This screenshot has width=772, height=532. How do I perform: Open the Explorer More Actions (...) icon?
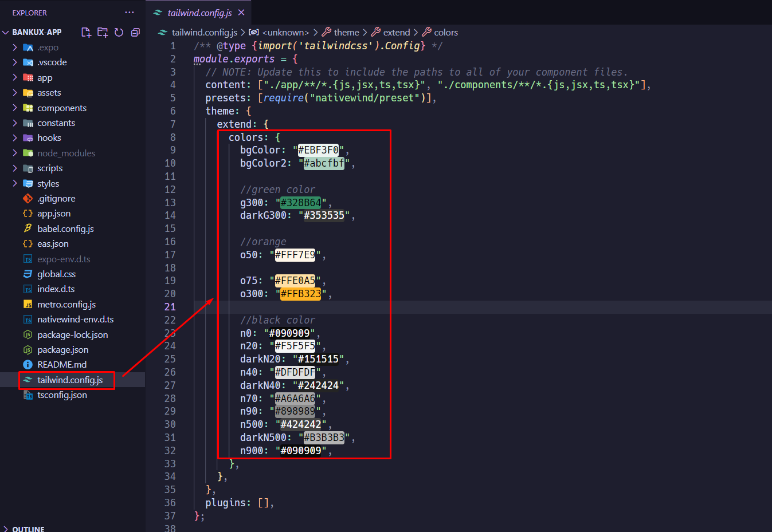click(128, 12)
